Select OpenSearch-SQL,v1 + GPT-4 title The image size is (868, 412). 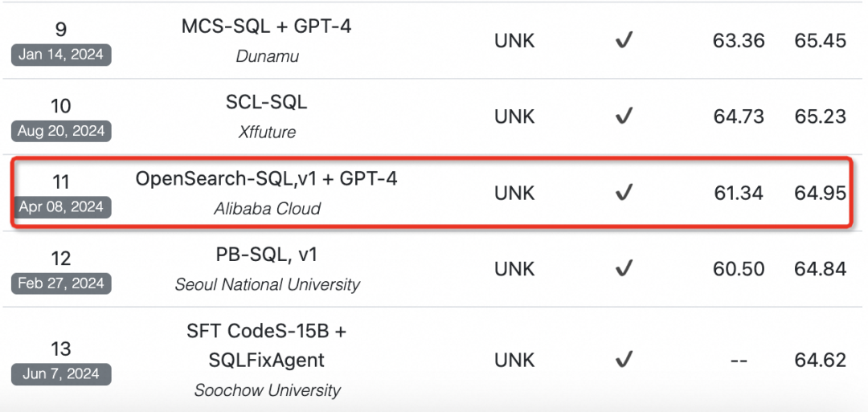click(266, 178)
